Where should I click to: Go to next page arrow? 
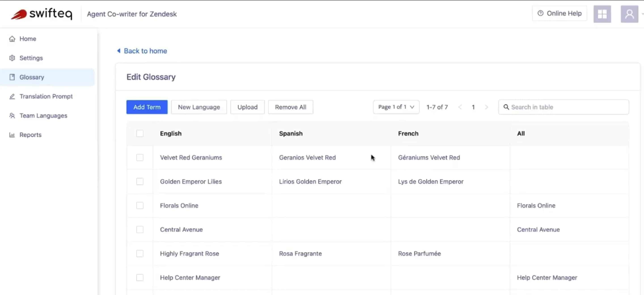(486, 107)
